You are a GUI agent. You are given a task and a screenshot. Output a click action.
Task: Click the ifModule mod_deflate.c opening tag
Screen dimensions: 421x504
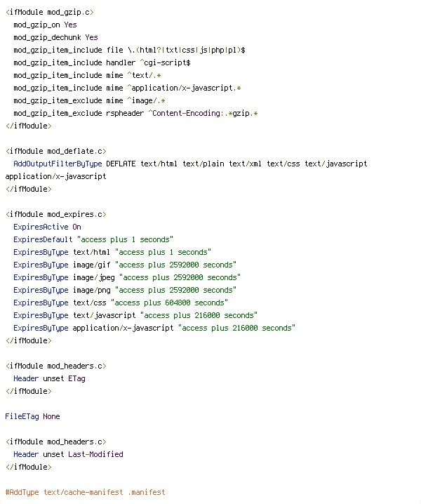click(56, 151)
